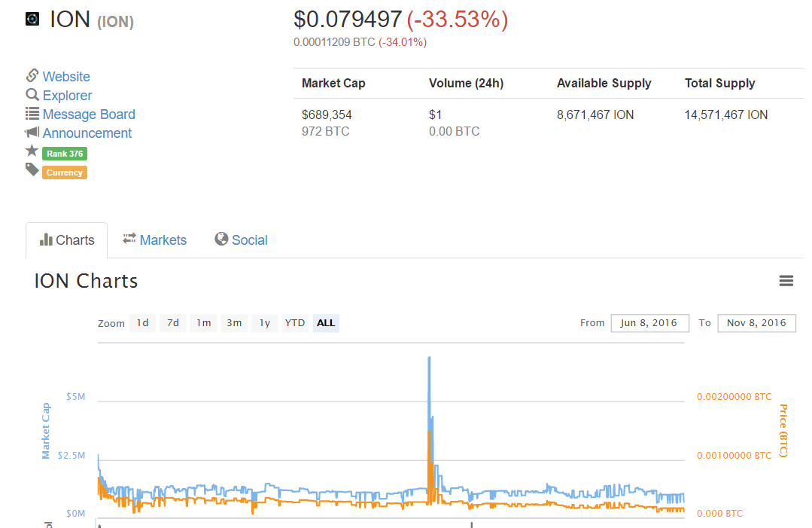Click the 14,571,467 ION total supply

point(726,114)
